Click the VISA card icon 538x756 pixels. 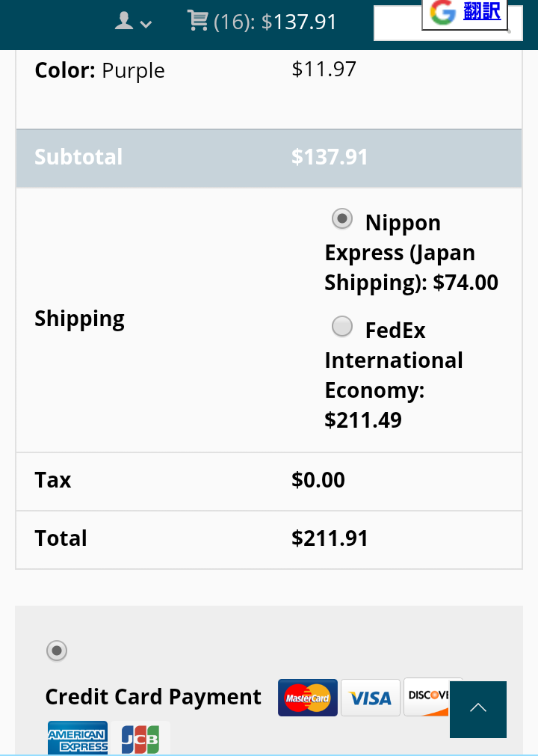tap(371, 698)
